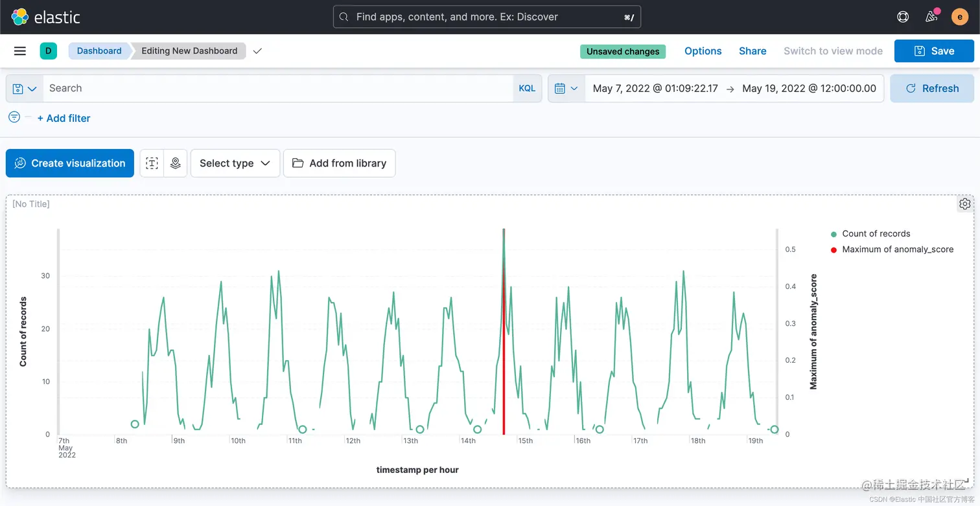980x506 pixels.
Task: Focus the global search field
Action: (487, 17)
